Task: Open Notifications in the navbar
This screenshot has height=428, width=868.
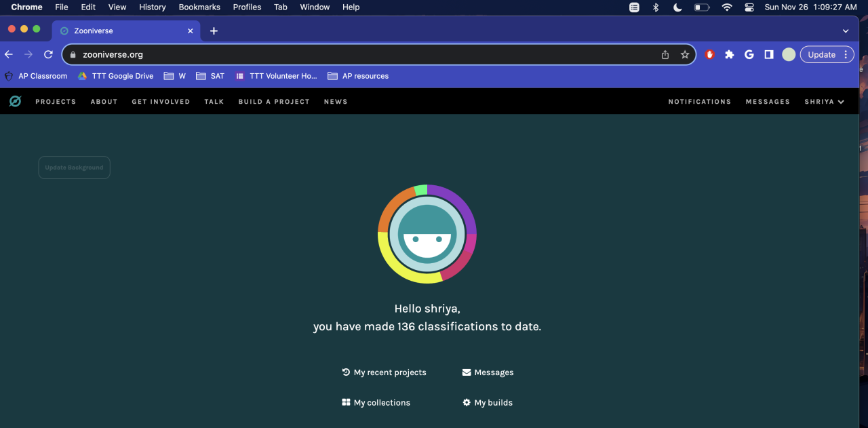Action: coord(700,102)
